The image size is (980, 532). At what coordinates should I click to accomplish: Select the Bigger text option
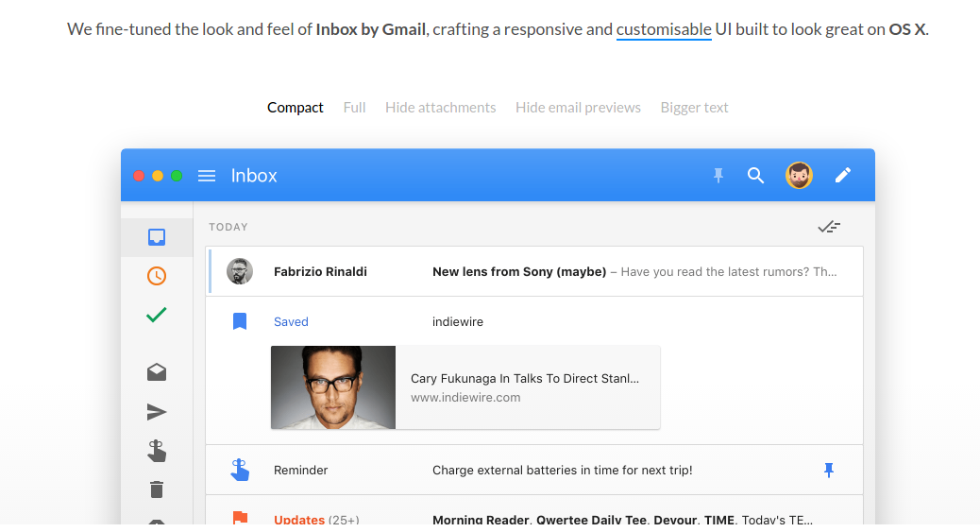(694, 108)
